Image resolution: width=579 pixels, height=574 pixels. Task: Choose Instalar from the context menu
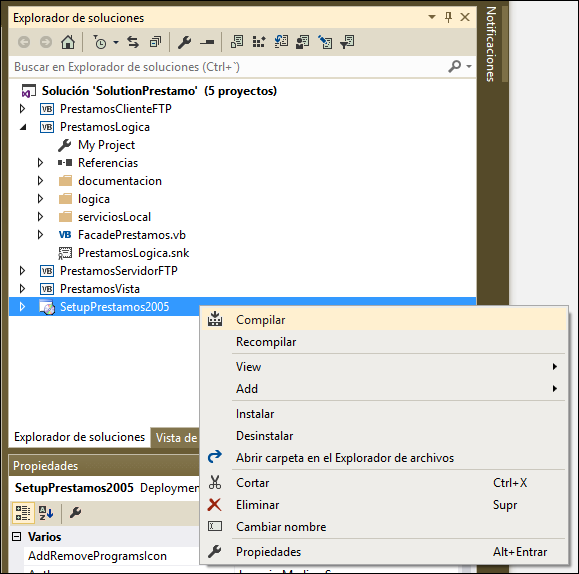pyautogui.click(x=383, y=414)
